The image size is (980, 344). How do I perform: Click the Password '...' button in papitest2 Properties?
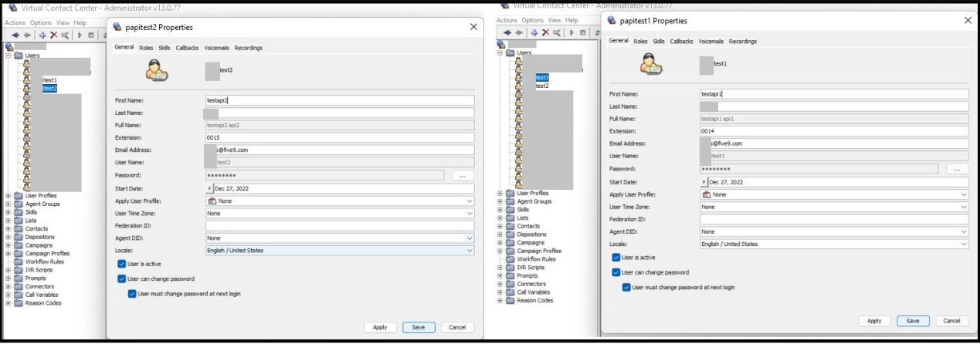pyautogui.click(x=463, y=176)
